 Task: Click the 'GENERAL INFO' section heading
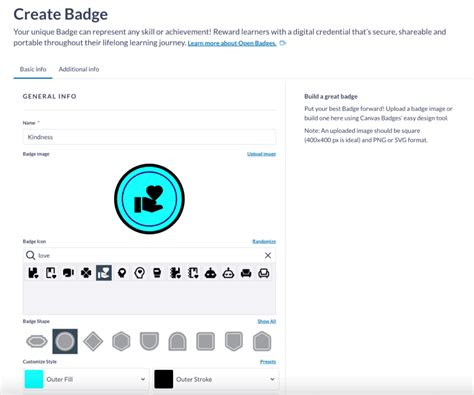[50, 96]
